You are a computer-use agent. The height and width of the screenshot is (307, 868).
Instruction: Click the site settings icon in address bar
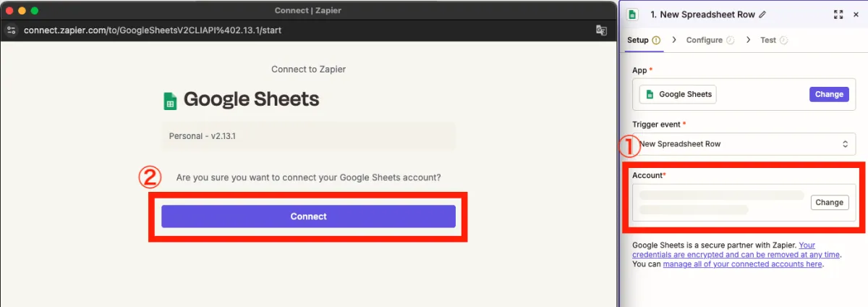[x=11, y=30]
